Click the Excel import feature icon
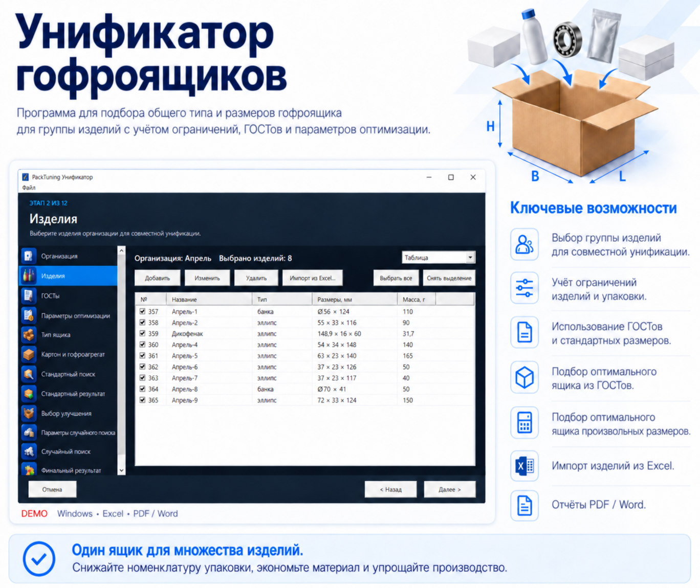 [x=524, y=466]
